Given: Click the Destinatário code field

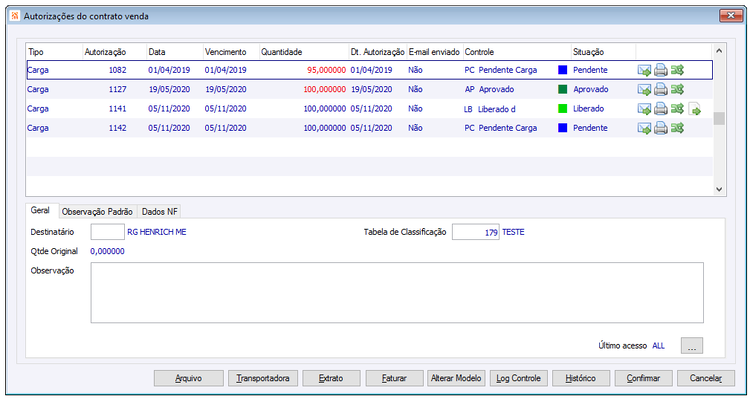Looking at the screenshot, I should click(108, 232).
